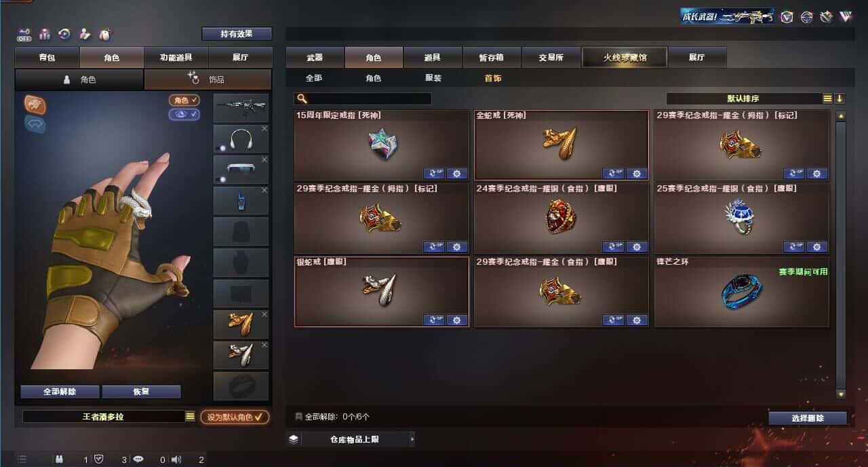This screenshot has height=467, width=868.
Task: Toggle 设为默认角色 default character option
Action: [x=234, y=417]
